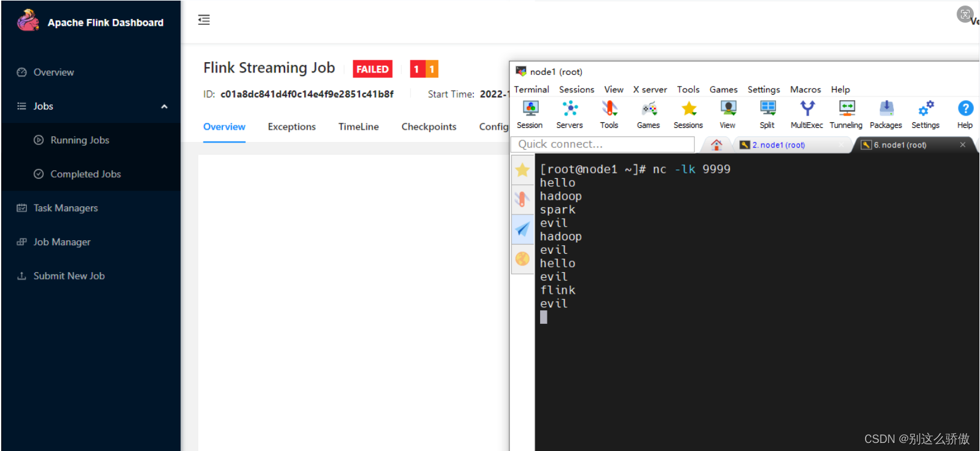Click the word flink in terminal
This screenshot has height=451, width=980.
point(558,290)
